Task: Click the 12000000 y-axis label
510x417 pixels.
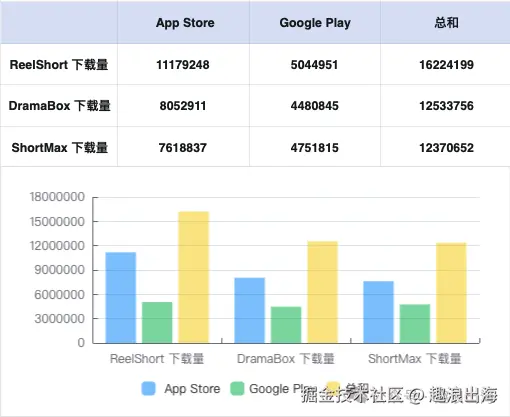Action: (x=57, y=246)
